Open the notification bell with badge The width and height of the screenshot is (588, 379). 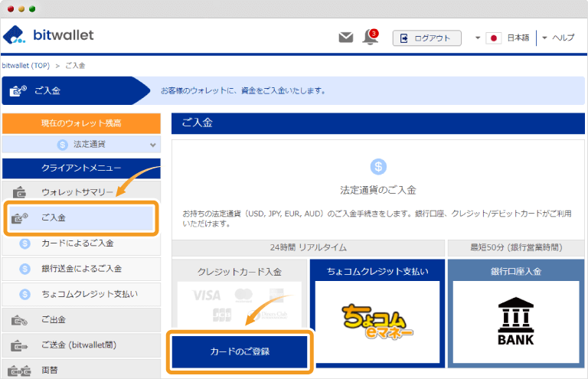tap(371, 37)
